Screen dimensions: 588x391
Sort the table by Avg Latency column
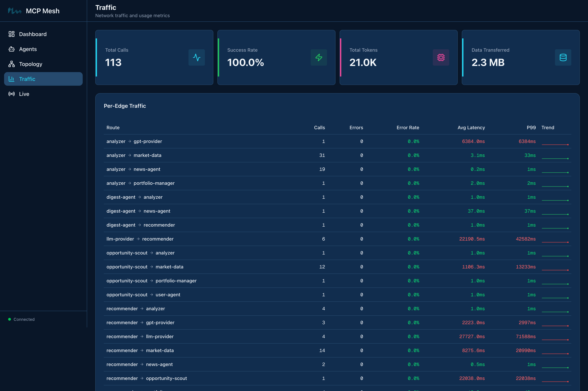point(471,128)
